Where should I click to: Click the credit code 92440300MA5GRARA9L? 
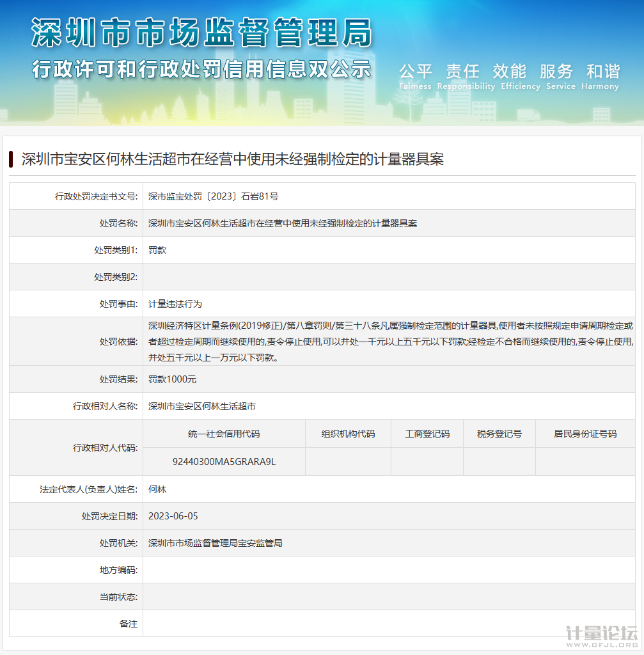[x=224, y=461]
